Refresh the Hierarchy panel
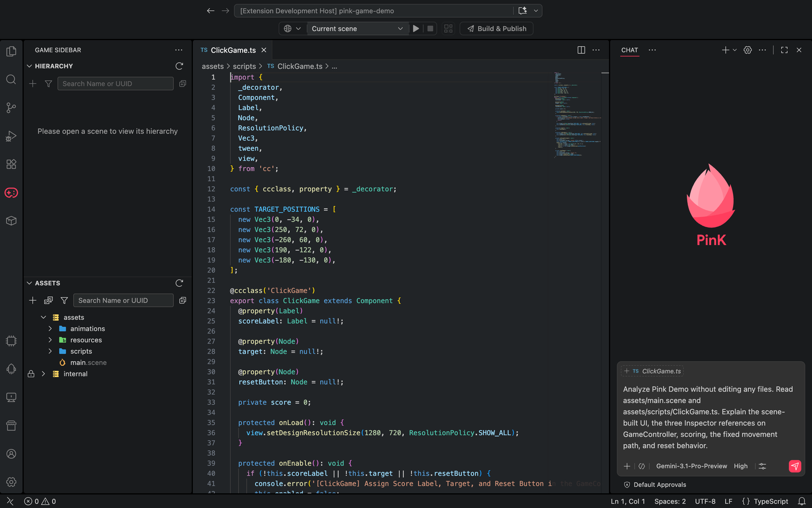This screenshot has height=508, width=812. [x=179, y=66]
